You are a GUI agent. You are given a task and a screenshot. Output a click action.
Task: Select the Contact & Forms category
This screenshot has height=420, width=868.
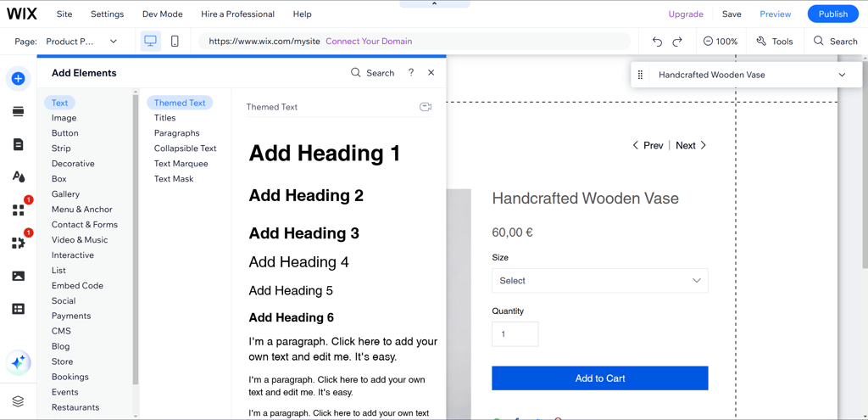(x=85, y=224)
